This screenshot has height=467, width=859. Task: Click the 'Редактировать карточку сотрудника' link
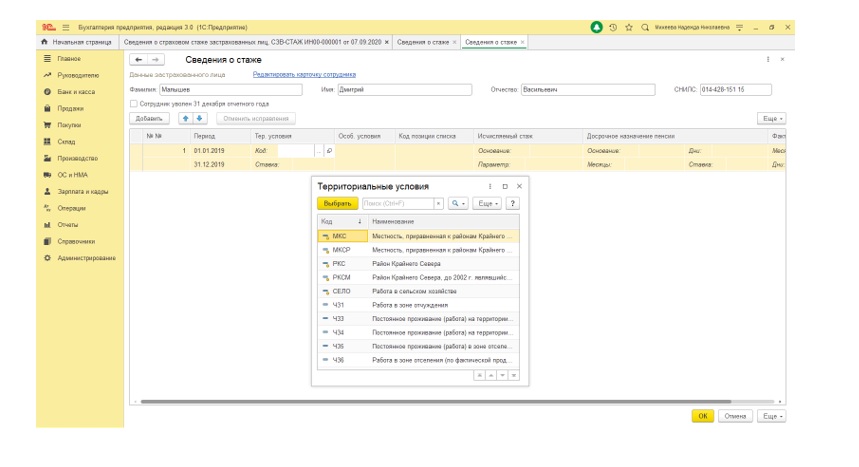pos(304,75)
